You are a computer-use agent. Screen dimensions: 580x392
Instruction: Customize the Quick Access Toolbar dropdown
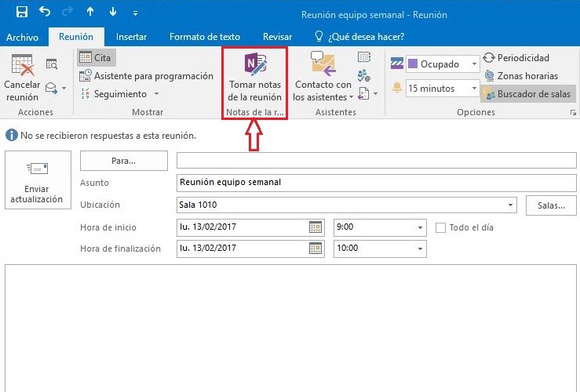pyautogui.click(x=135, y=13)
